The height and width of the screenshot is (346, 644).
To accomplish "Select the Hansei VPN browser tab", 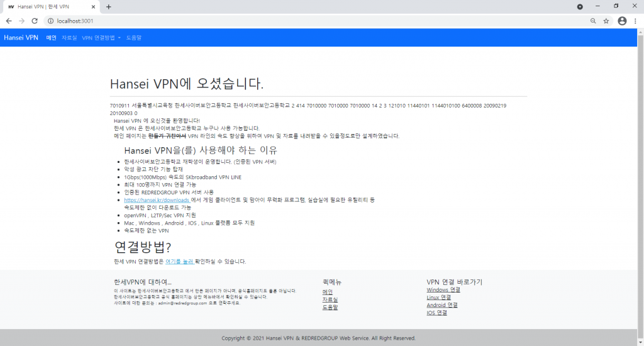I will [x=51, y=7].
